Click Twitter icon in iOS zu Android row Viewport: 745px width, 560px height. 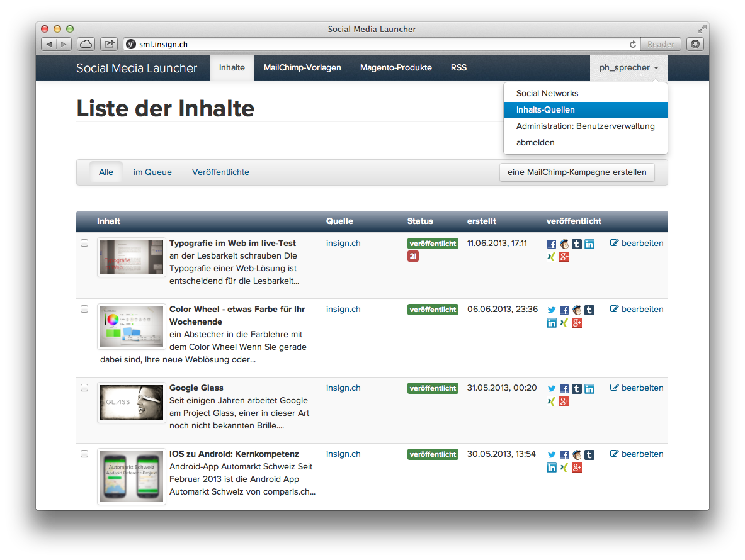(x=551, y=455)
